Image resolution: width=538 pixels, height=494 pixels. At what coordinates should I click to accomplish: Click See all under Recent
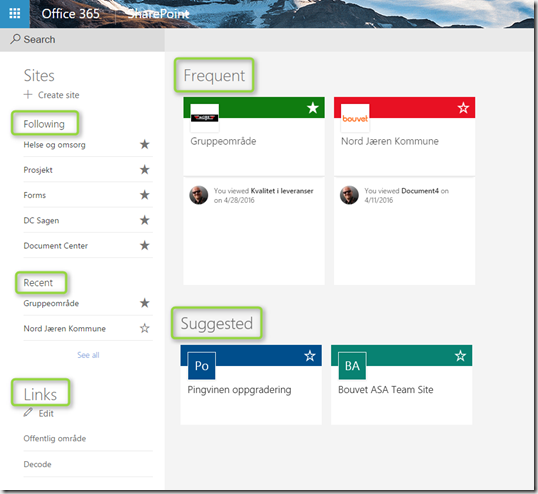(88, 355)
